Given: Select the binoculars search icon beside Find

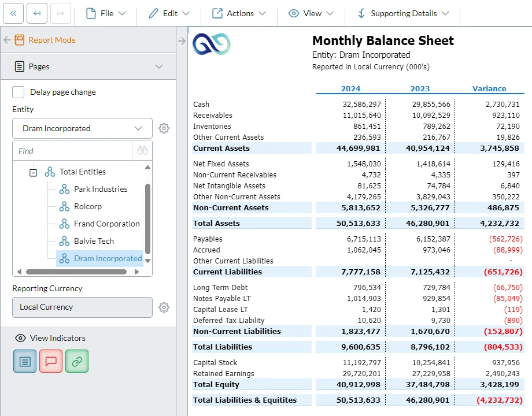Looking at the screenshot, I should [142, 150].
